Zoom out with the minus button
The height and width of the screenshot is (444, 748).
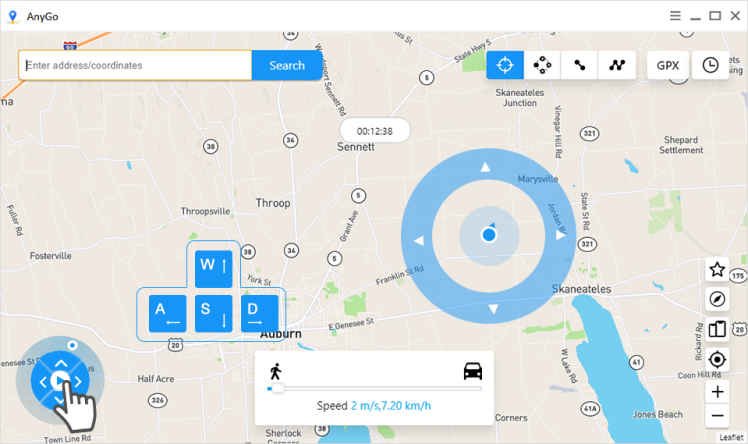pyautogui.click(x=717, y=416)
